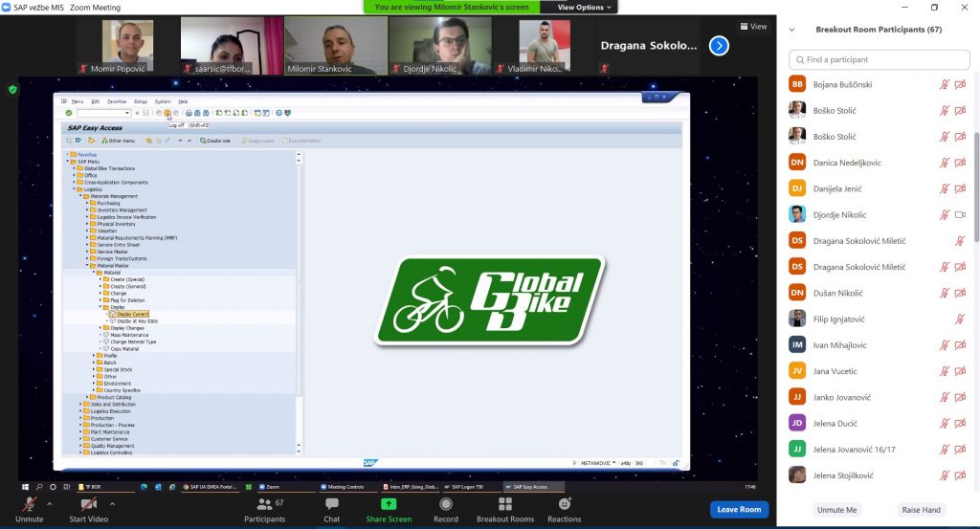Open the Participants panel icon
This screenshot has height=529, width=980.
point(265,503)
